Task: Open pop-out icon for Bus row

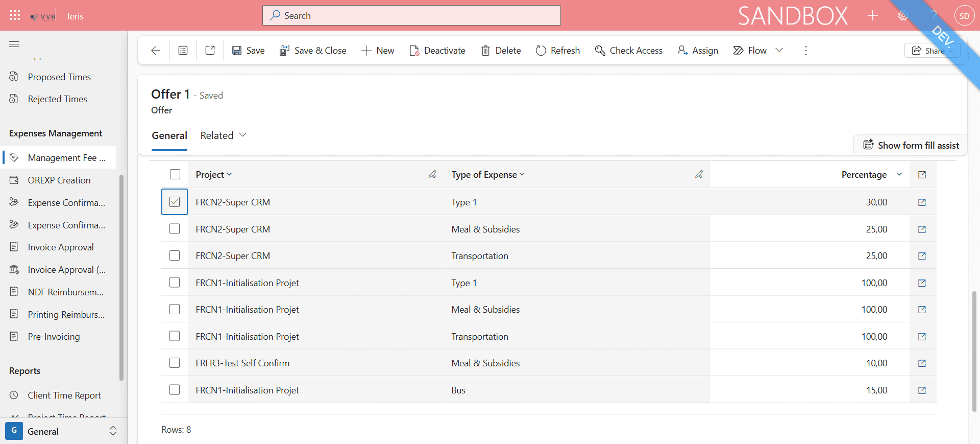Action: click(922, 390)
